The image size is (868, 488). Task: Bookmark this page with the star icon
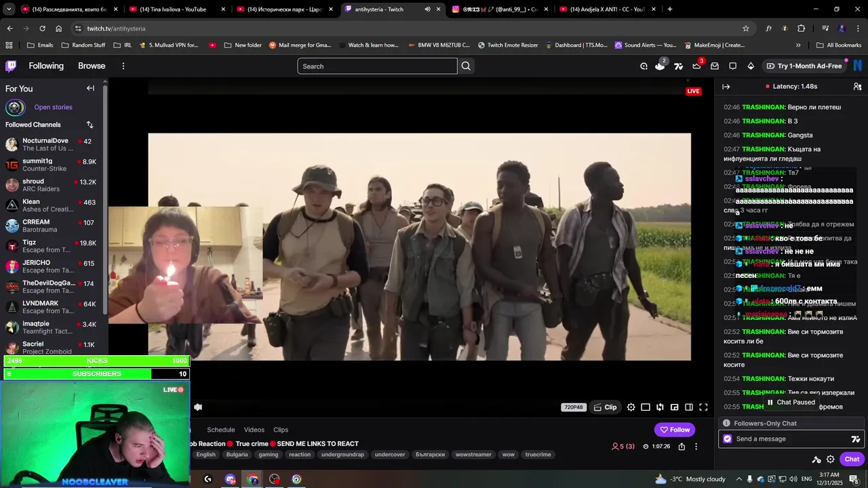coord(746,28)
